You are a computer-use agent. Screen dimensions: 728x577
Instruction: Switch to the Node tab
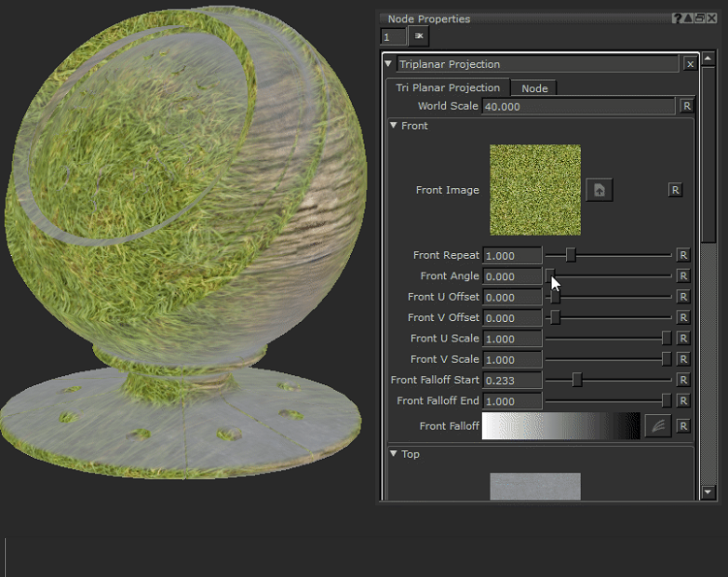tap(534, 88)
